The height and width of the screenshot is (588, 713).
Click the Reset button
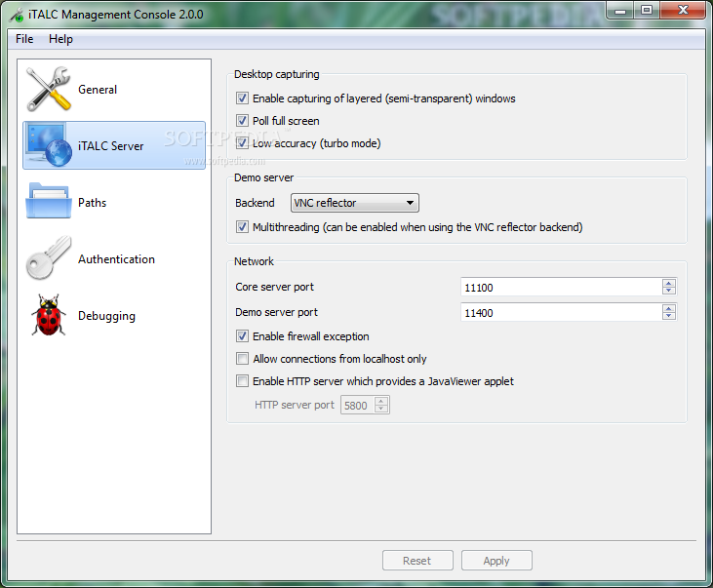[417, 561]
